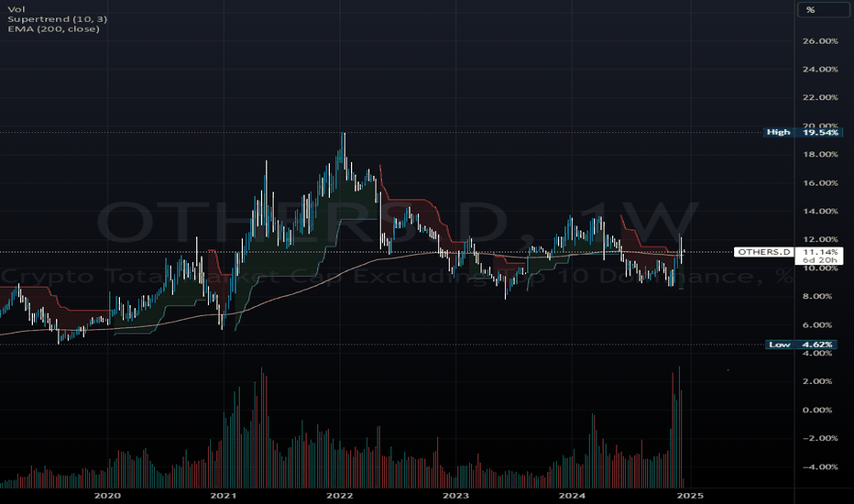Click the 2020 label on time axis
The width and height of the screenshot is (854, 504).
107,496
